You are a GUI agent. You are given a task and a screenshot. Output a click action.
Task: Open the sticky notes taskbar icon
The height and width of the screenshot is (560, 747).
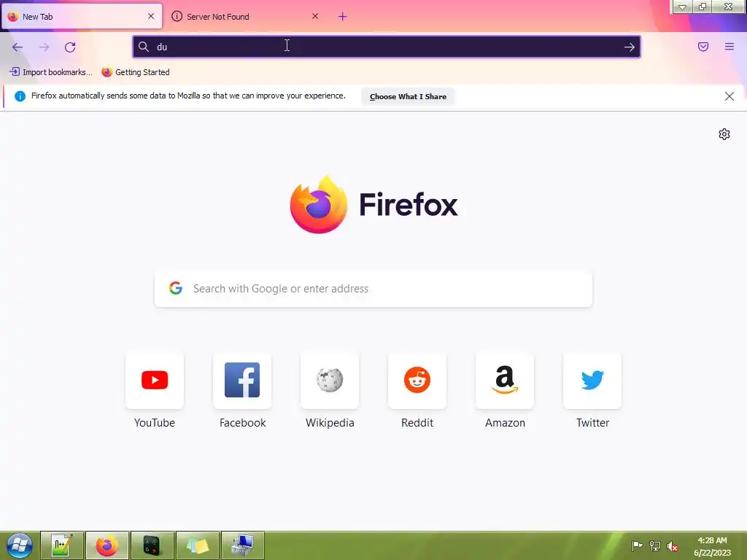pyautogui.click(x=197, y=545)
